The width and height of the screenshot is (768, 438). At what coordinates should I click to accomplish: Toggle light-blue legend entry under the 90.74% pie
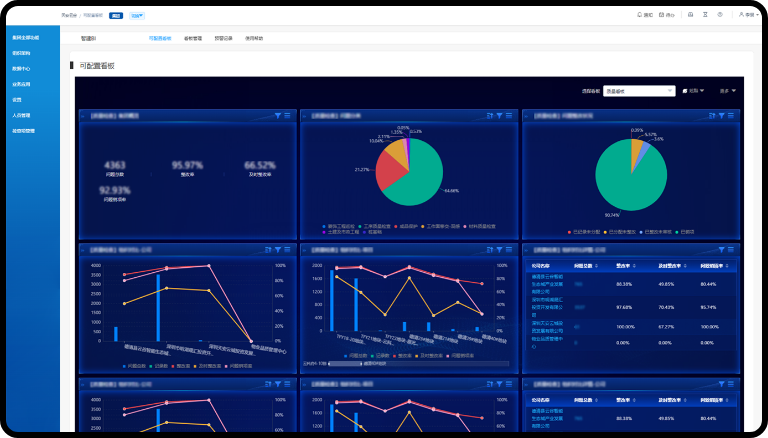[x=656, y=232]
